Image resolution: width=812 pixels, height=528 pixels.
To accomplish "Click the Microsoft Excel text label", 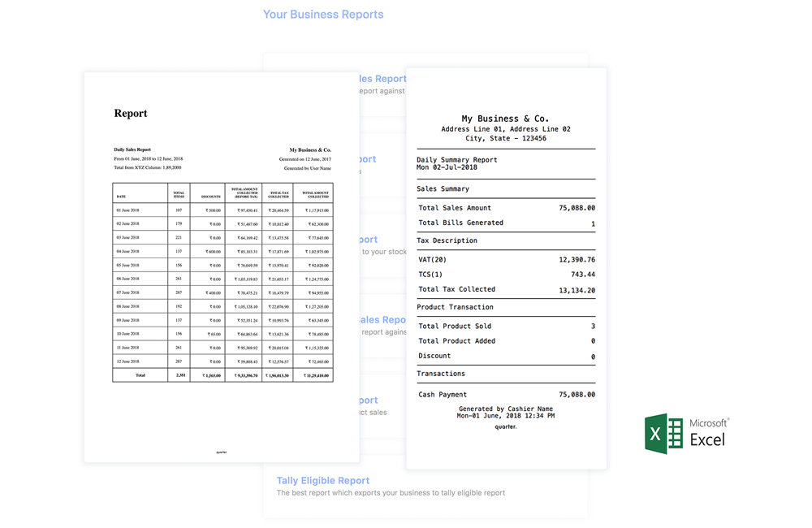I will coord(709,433).
